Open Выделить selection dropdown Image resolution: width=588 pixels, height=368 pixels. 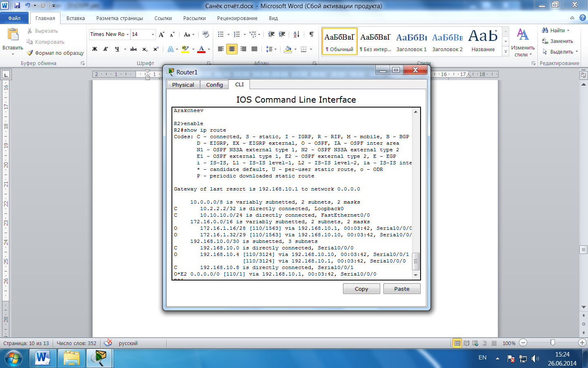(560, 52)
